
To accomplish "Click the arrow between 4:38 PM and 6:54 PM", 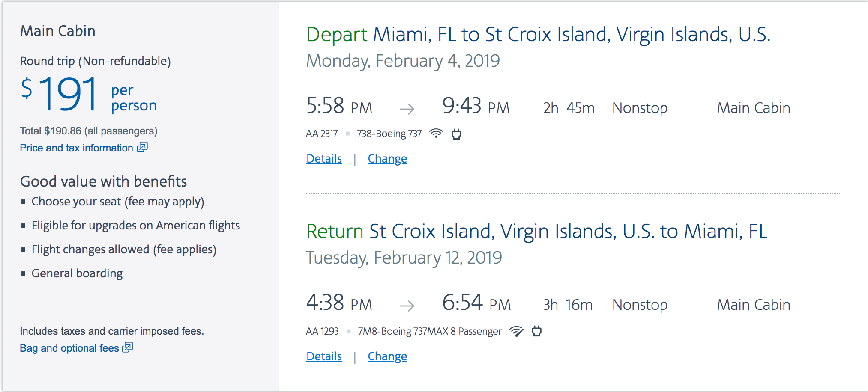I will pyautogui.click(x=407, y=306).
